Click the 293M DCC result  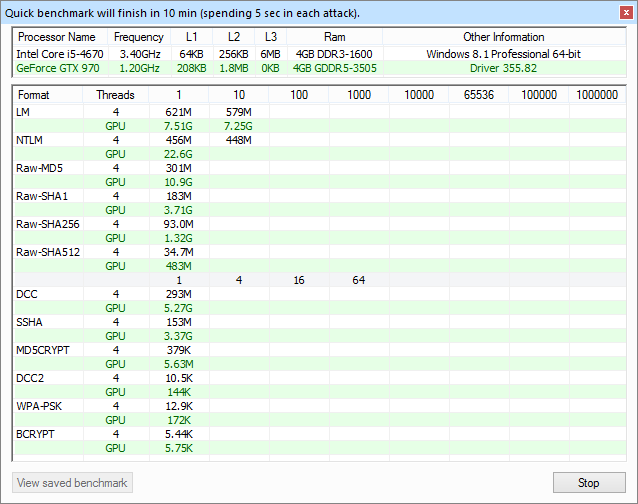179,294
